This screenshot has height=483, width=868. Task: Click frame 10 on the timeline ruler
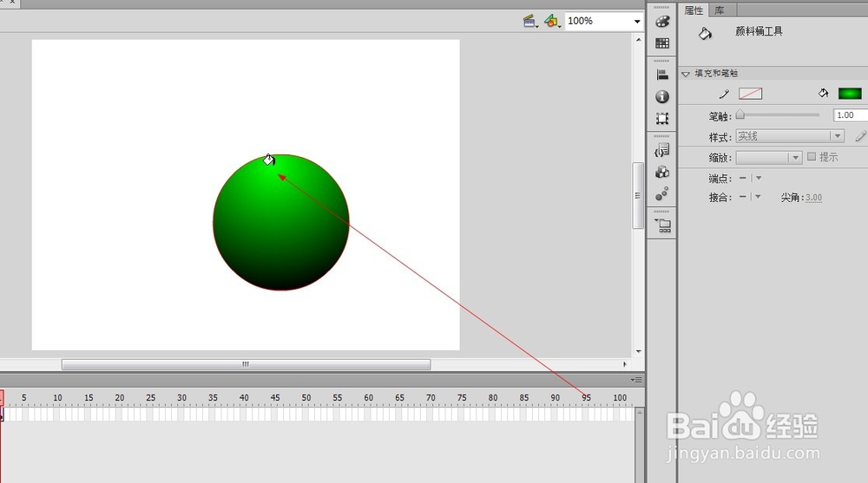[x=57, y=397]
